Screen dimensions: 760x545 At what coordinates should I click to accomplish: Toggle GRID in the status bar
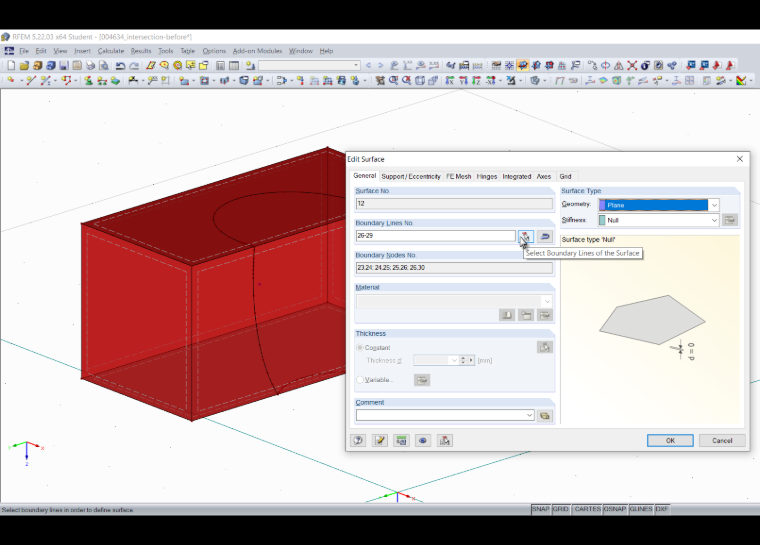[x=560, y=509]
